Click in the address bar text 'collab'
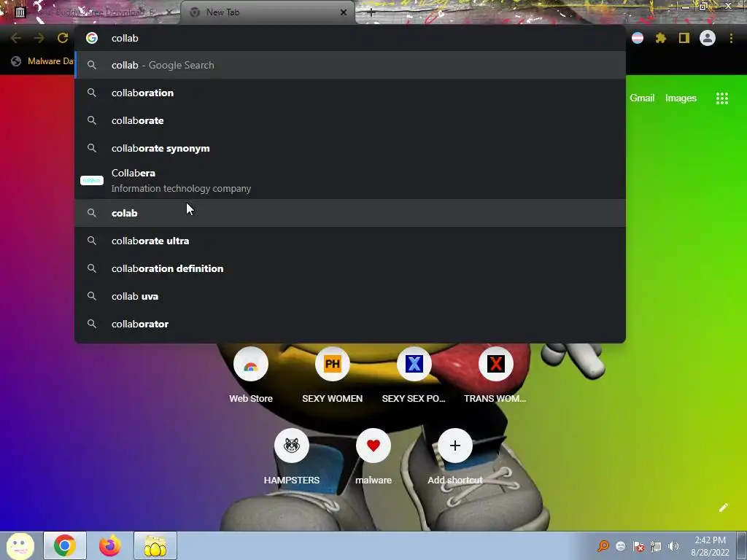The image size is (747, 560). click(x=125, y=38)
